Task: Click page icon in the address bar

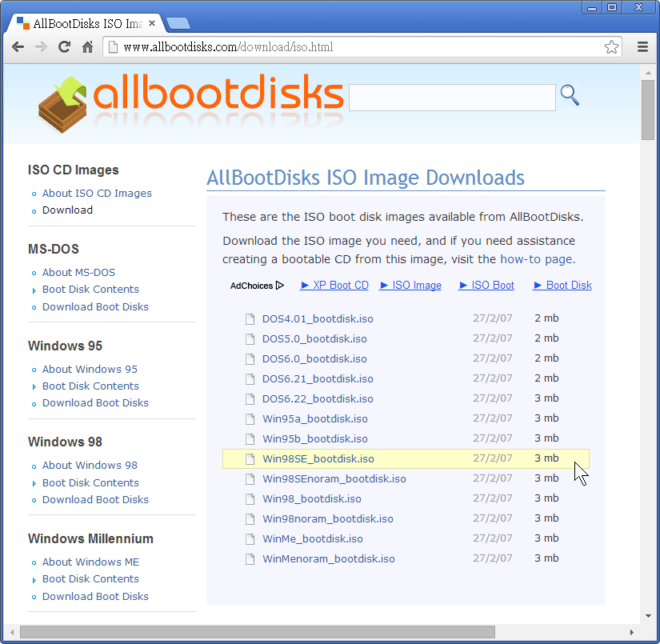Action: pyautogui.click(x=113, y=46)
